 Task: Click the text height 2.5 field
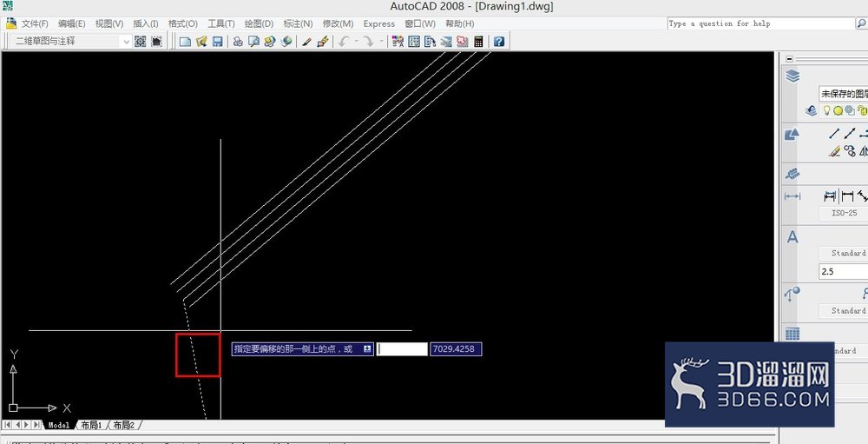click(844, 272)
